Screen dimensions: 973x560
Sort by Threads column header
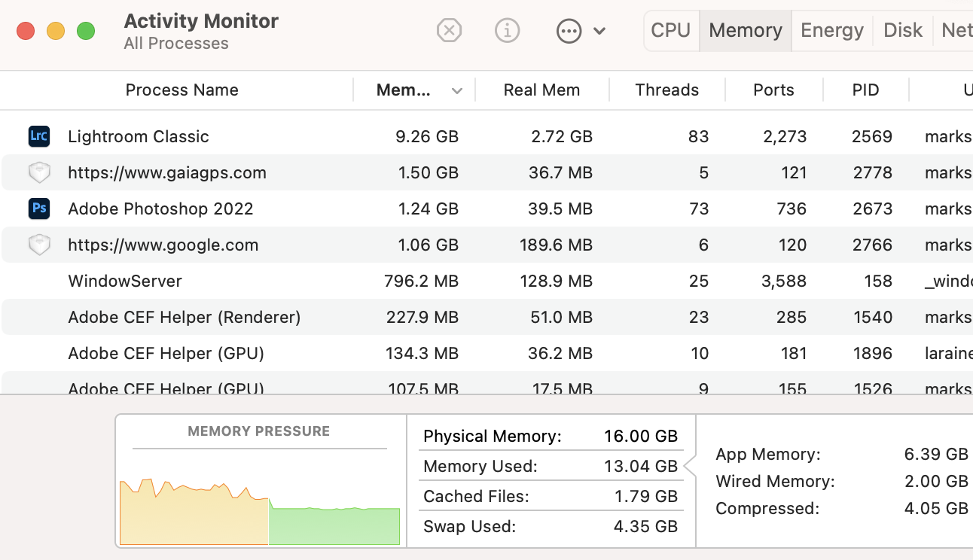tap(667, 90)
